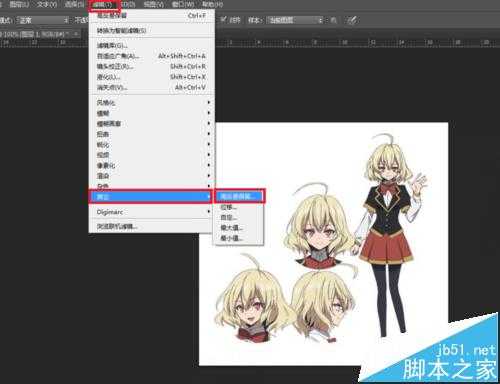This screenshot has width=500, height=384.
Task: Close the open 滤镜(T) Filter menu
Action: tap(104, 5)
